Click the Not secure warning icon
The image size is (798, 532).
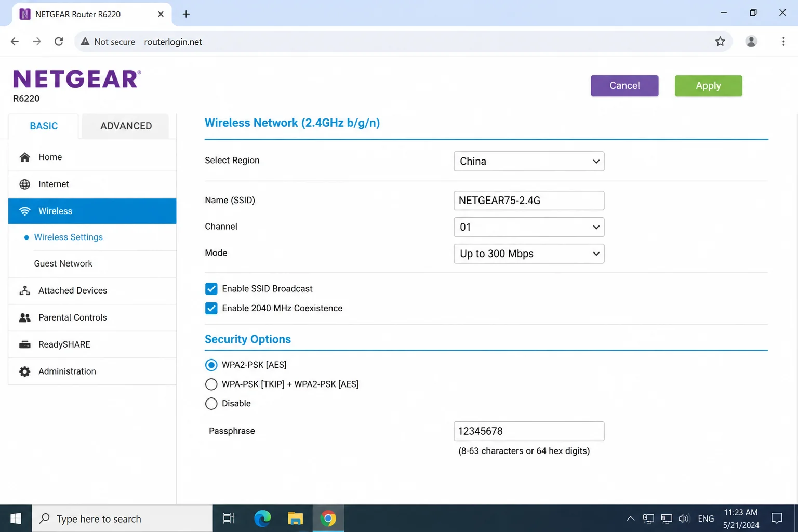pyautogui.click(x=85, y=42)
